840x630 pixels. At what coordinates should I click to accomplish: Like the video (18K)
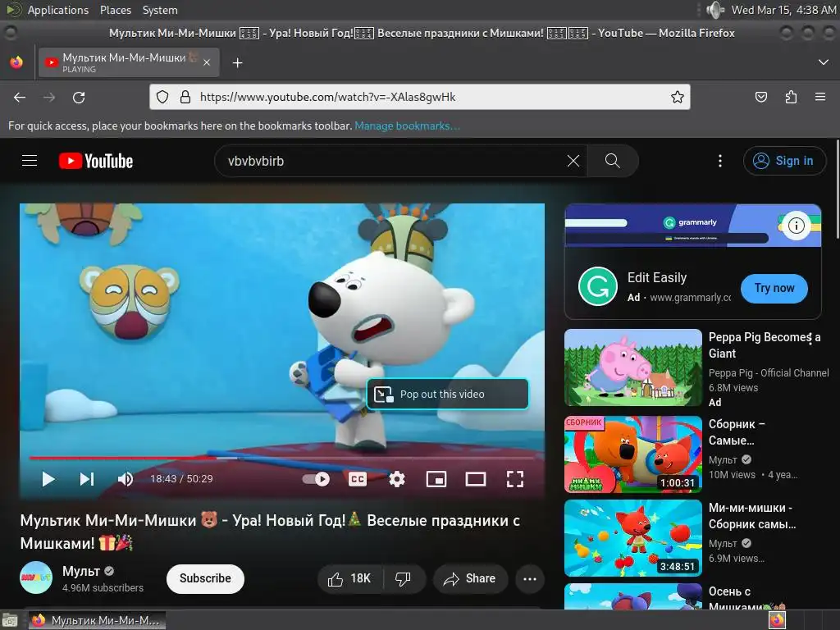(x=350, y=578)
